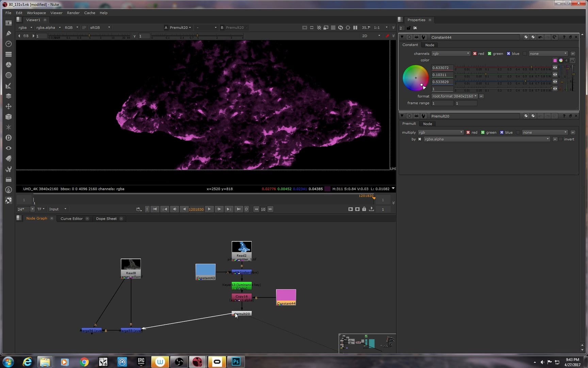This screenshot has height=368, width=588.
Task: Switch to the Curve Editor tab
Action: [x=71, y=218]
